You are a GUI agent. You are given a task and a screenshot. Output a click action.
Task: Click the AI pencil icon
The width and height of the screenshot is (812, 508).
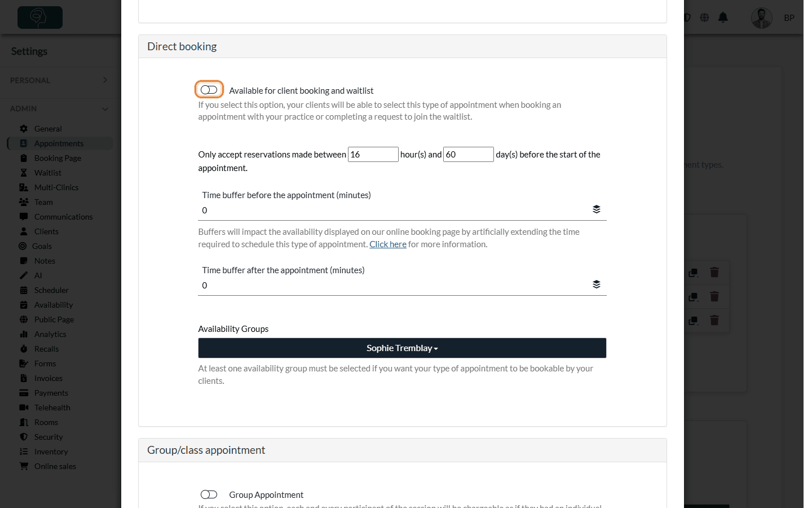24,275
